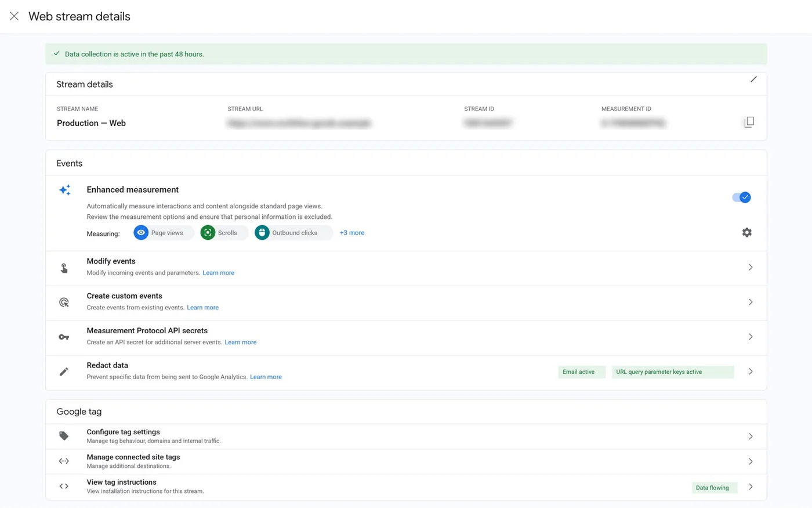
Task: Copy the measurement ID
Action: point(749,122)
